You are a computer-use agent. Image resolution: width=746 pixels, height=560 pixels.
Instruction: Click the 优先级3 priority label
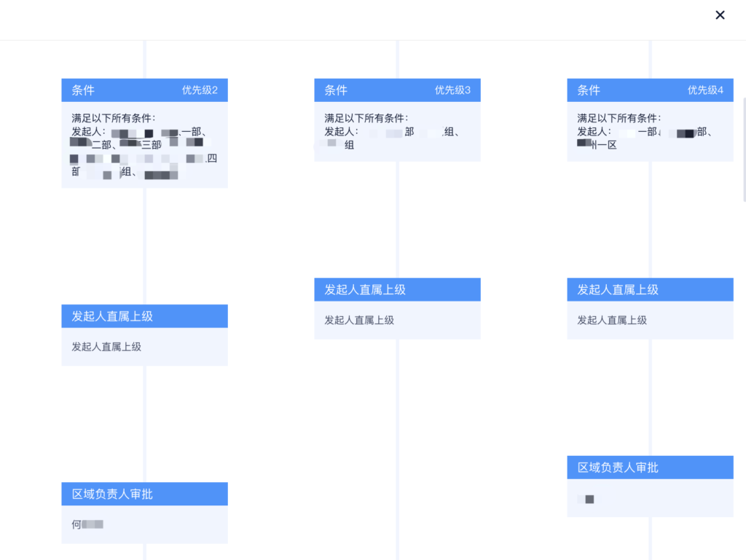(452, 90)
